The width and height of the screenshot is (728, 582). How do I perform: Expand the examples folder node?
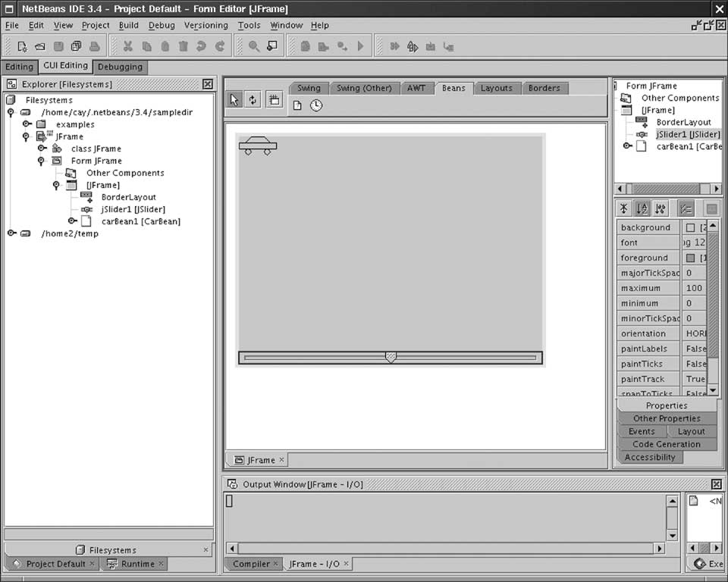coord(27,124)
